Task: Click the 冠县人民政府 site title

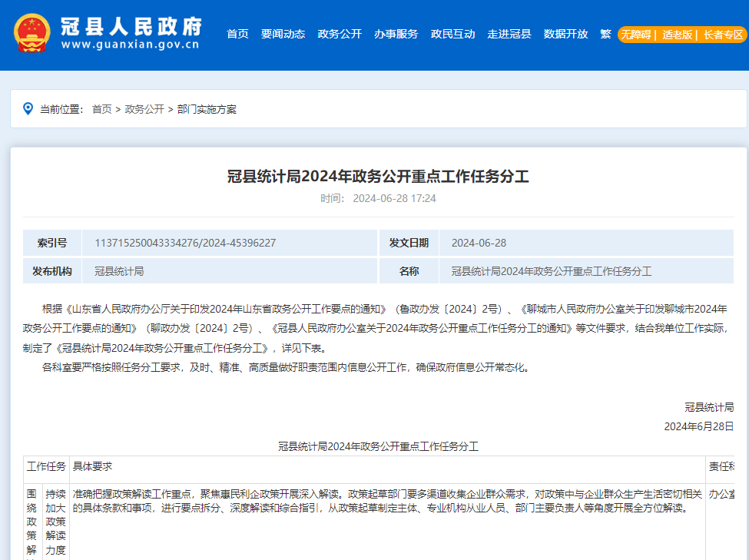Action: pyautogui.click(x=131, y=26)
